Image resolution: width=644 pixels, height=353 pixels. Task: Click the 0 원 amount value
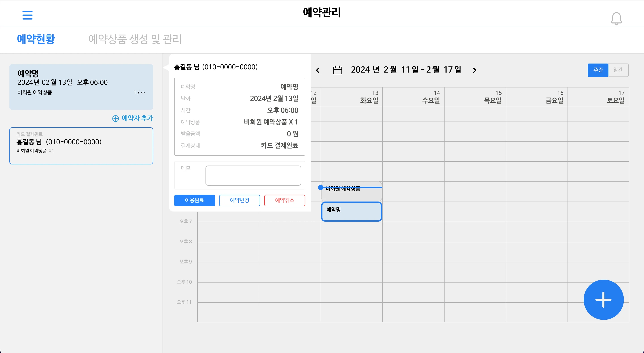coord(292,134)
